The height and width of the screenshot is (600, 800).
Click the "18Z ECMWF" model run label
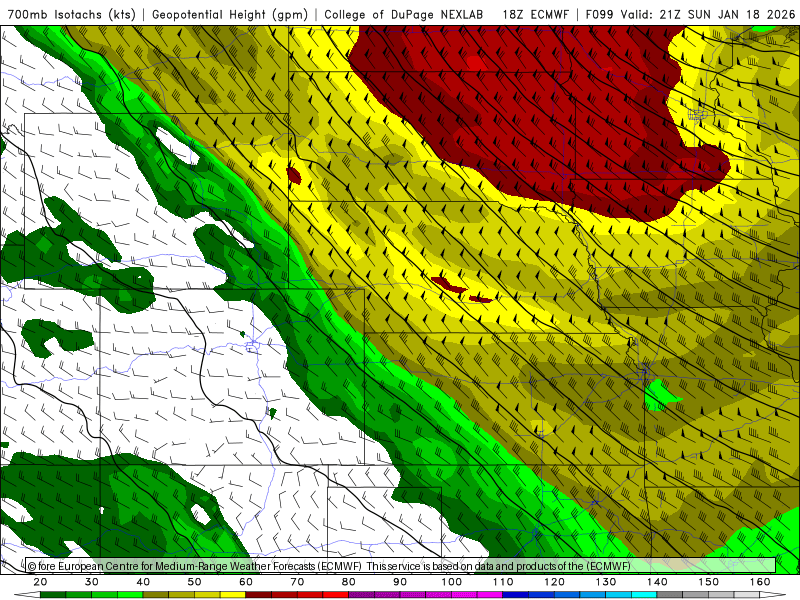(535, 14)
